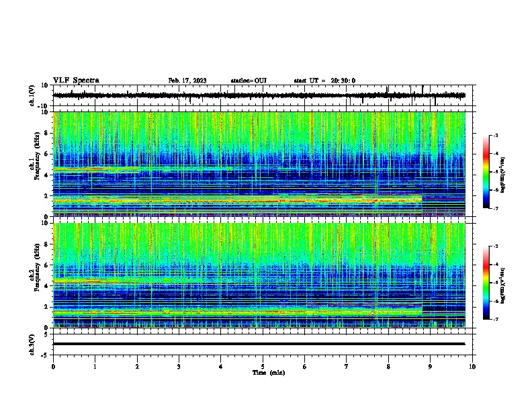Click the 'Time (min)' axis label

[x=269, y=373]
